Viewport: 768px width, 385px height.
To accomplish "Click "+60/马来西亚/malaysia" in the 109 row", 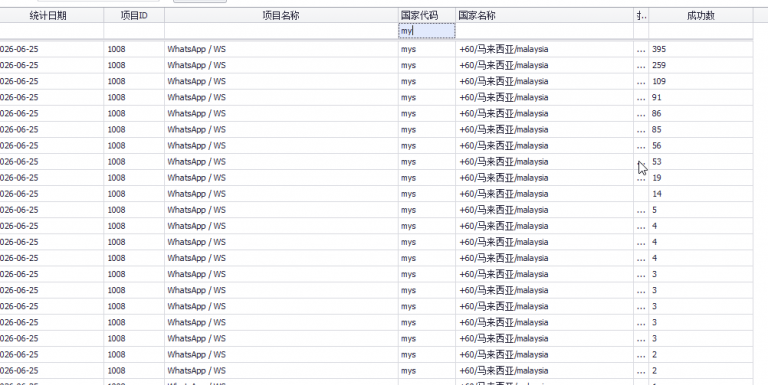I will tap(504, 81).
